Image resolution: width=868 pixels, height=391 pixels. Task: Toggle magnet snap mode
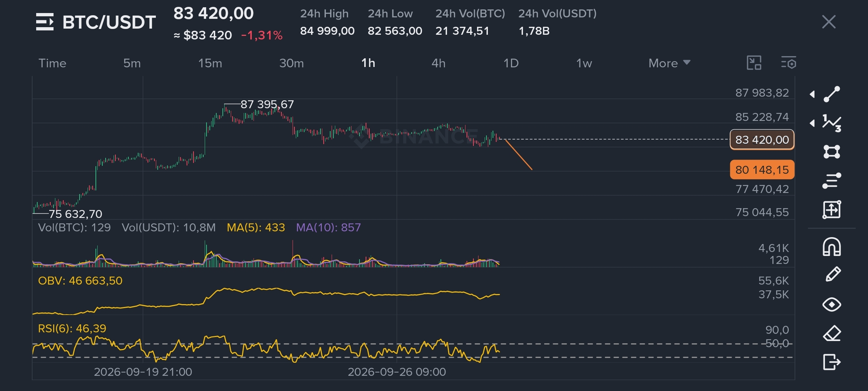point(831,247)
